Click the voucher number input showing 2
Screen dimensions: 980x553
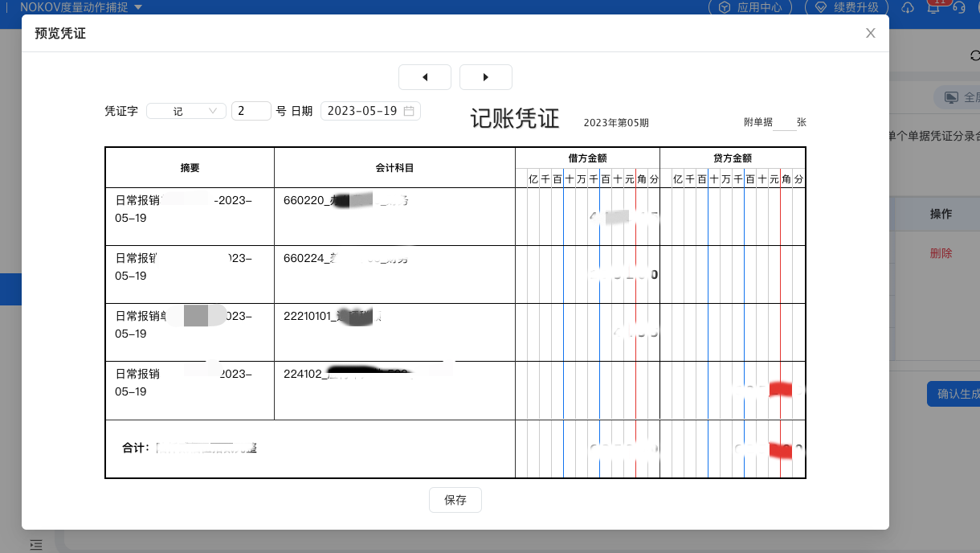click(251, 111)
